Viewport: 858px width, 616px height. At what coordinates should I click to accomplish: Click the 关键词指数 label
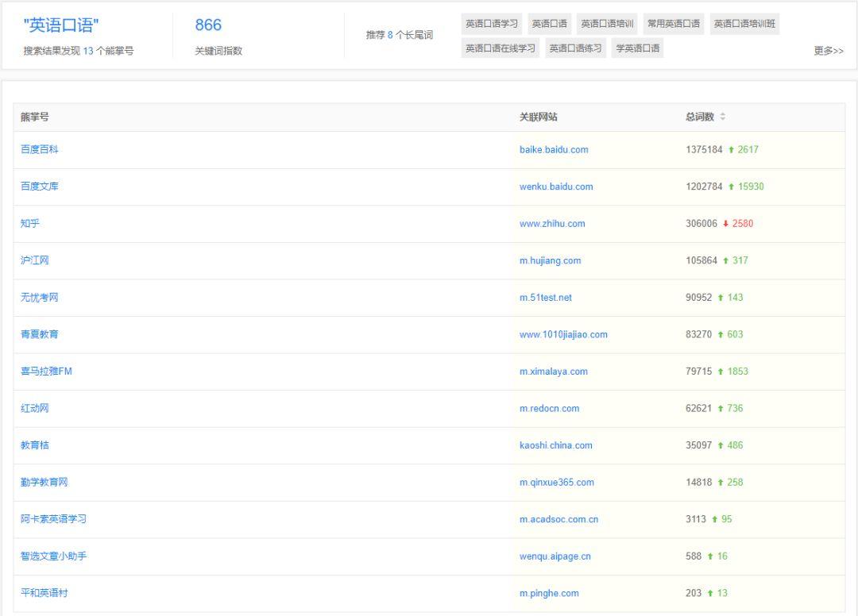[218, 51]
